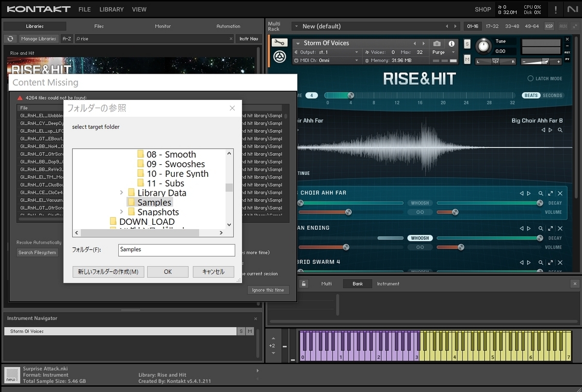
Task: Click the folder name field containing Samples
Action: coord(177,250)
